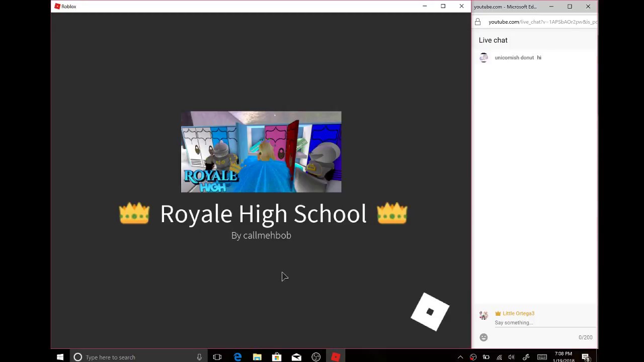Click unicornish donut's avatar in chat
This screenshot has height=362, width=644.
coord(484,58)
